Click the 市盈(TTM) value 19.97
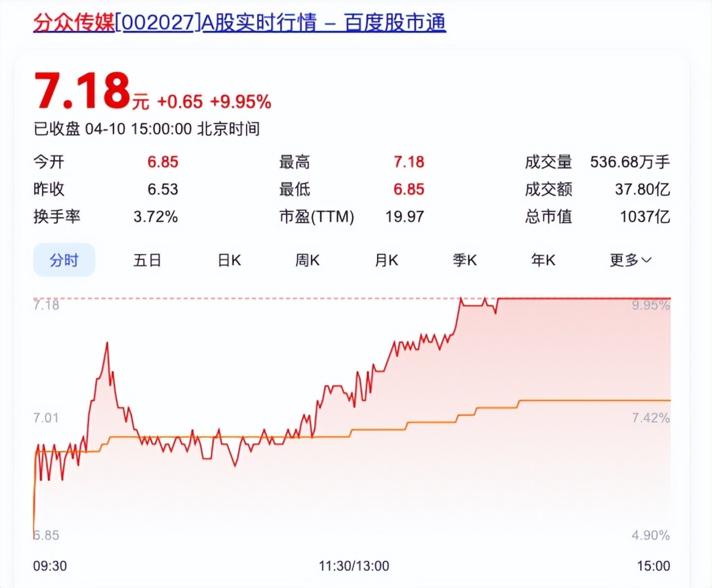 [404, 216]
